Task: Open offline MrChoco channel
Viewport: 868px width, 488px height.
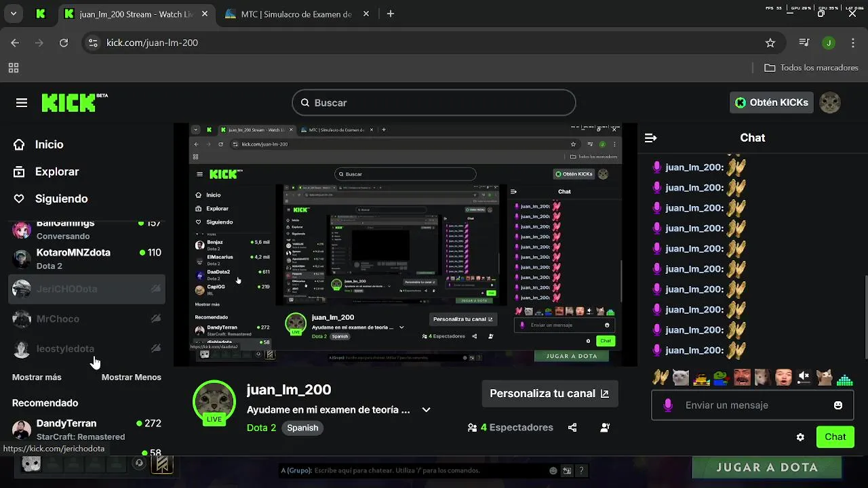Action: [87, 319]
